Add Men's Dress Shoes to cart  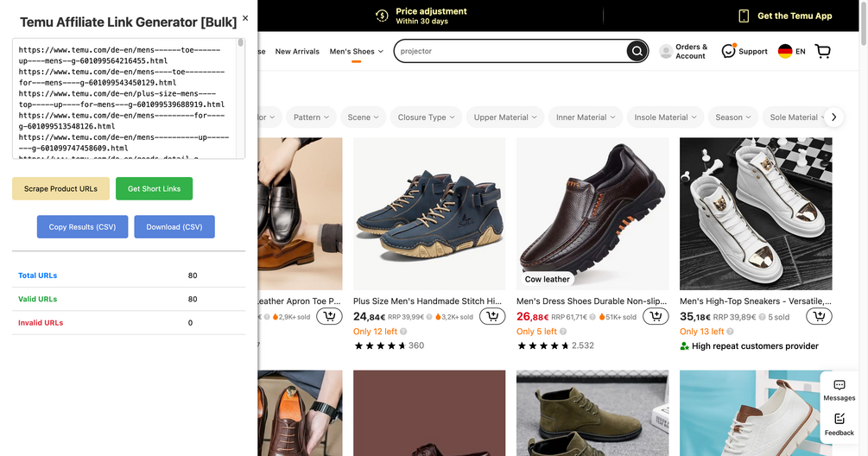tap(656, 317)
